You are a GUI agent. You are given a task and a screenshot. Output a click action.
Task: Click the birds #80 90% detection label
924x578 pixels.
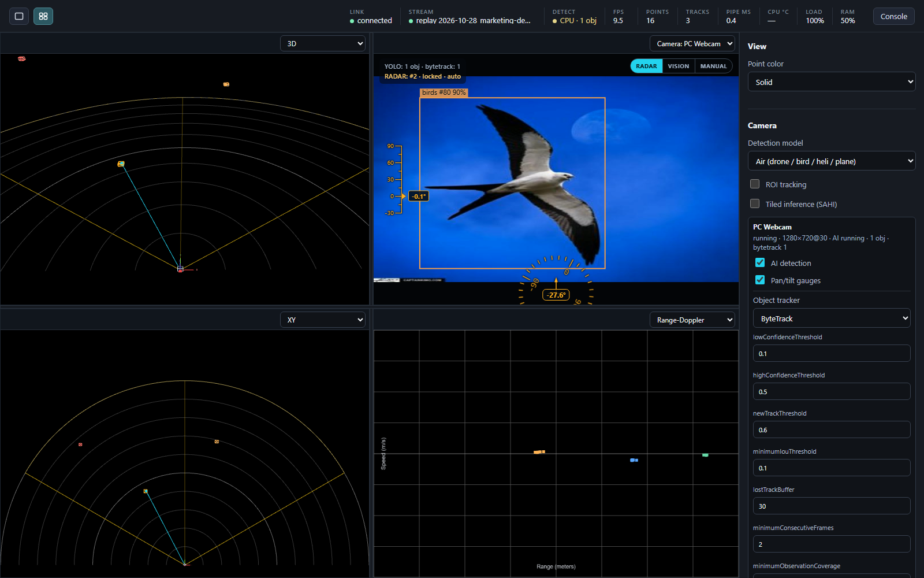[444, 92]
